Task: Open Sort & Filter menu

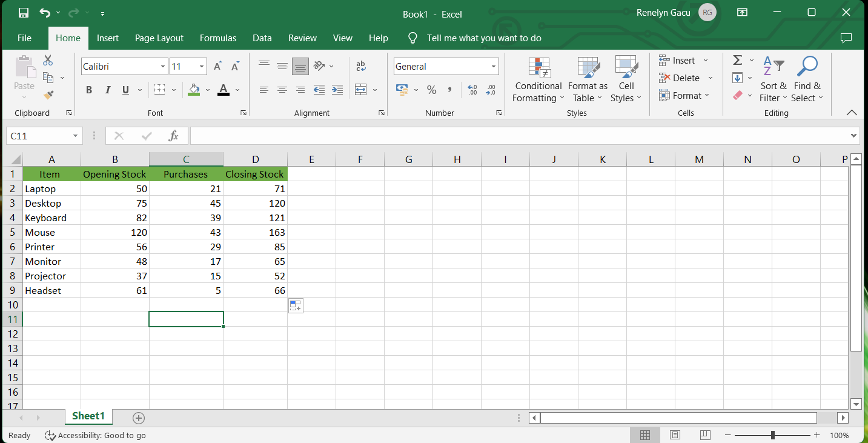Action: click(x=774, y=80)
